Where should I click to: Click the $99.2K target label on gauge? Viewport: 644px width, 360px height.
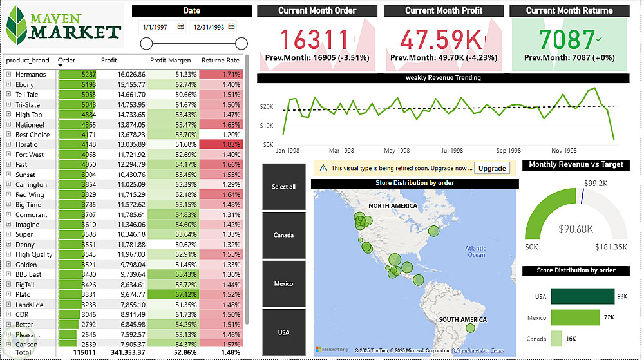pos(596,183)
